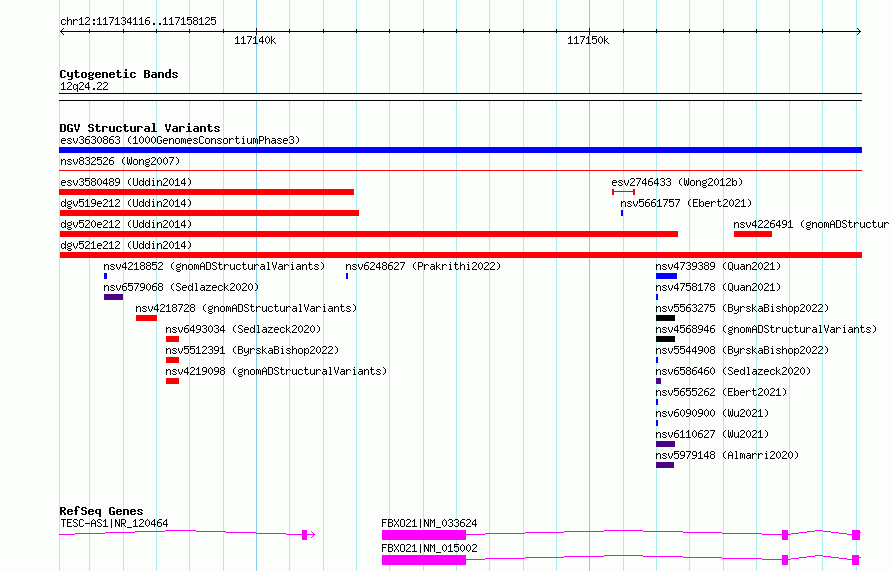Screen dimensions: 890x571
Task: Open nsv6586460 (Sedlazeck2020) variant
Action: (733, 371)
